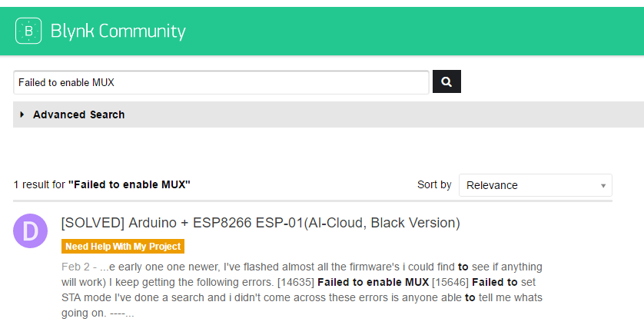Click the 'Need Help With My Project' category badge
The image size is (644, 335).
[123, 247]
